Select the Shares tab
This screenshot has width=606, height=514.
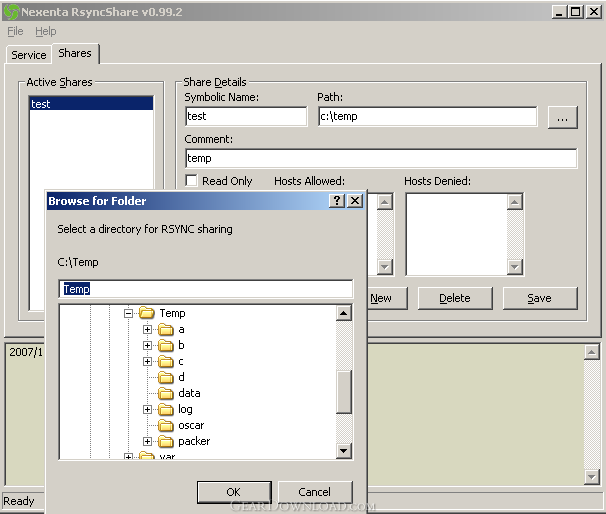click(x=75, y=53)
